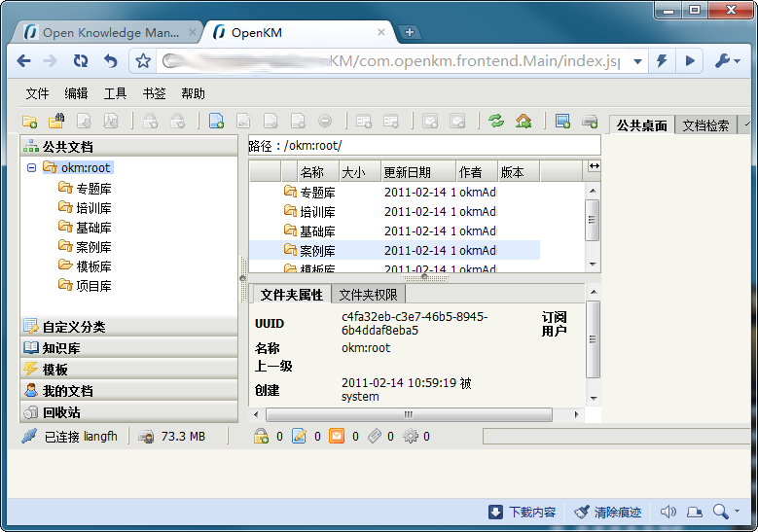The image size is (758, 532).
Task: Click the Edit (checkout) document icon
Action: point(243,121)
